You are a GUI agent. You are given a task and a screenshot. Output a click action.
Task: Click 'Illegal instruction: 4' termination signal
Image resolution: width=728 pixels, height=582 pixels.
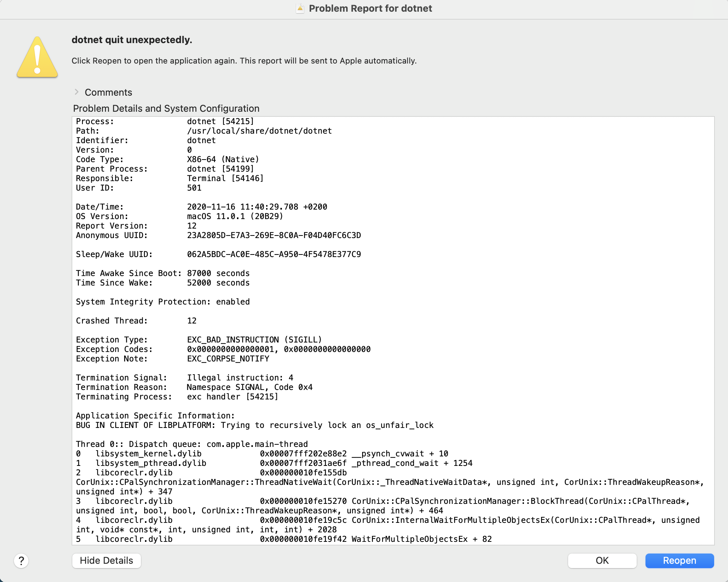(240, 378)
